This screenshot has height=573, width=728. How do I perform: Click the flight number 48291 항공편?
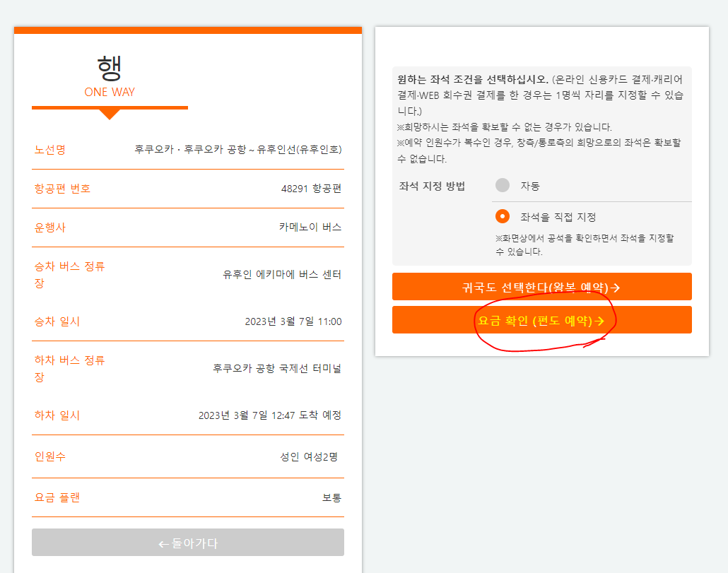click(x=311, y=189)
